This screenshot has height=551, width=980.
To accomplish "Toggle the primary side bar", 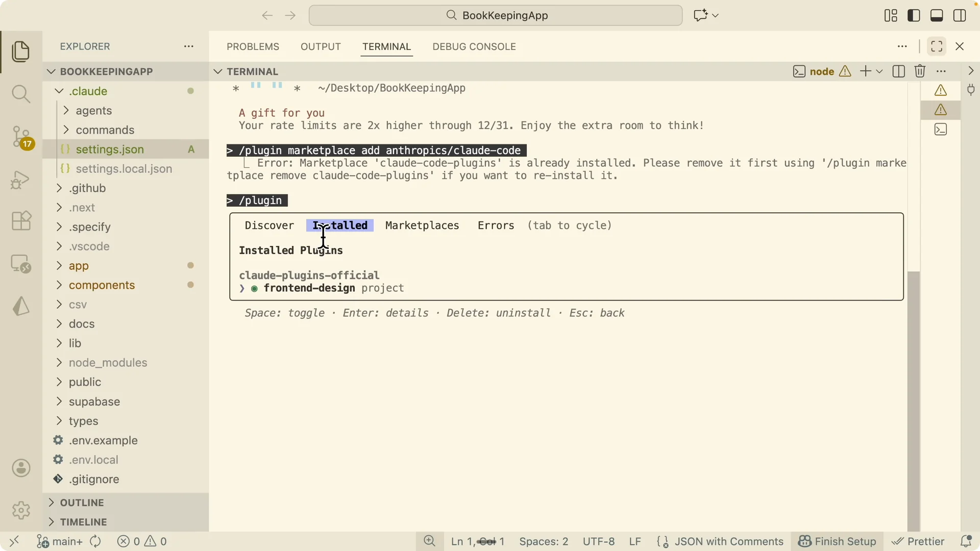I will tap(914, 15).
